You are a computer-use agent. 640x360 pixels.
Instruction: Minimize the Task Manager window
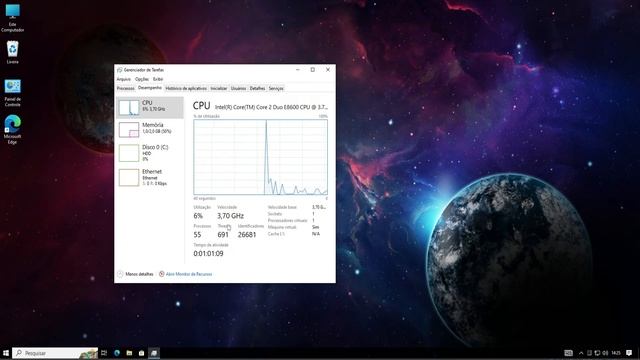coord(298,70)
